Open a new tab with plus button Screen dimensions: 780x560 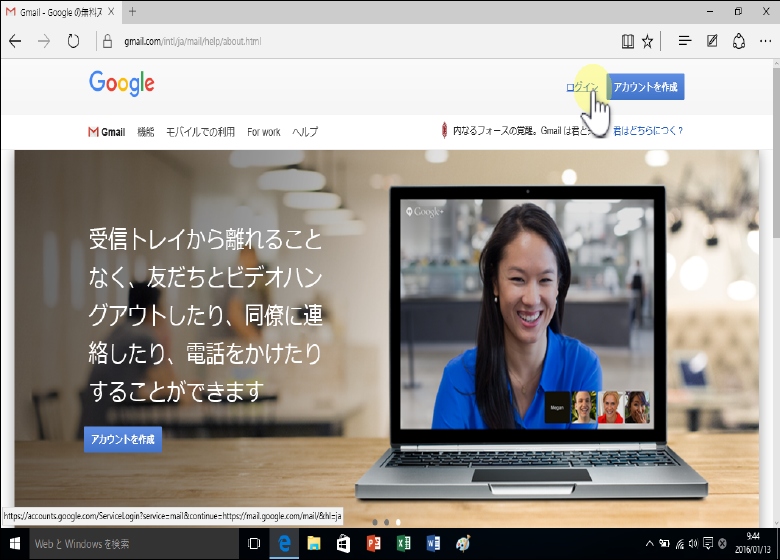132,11
